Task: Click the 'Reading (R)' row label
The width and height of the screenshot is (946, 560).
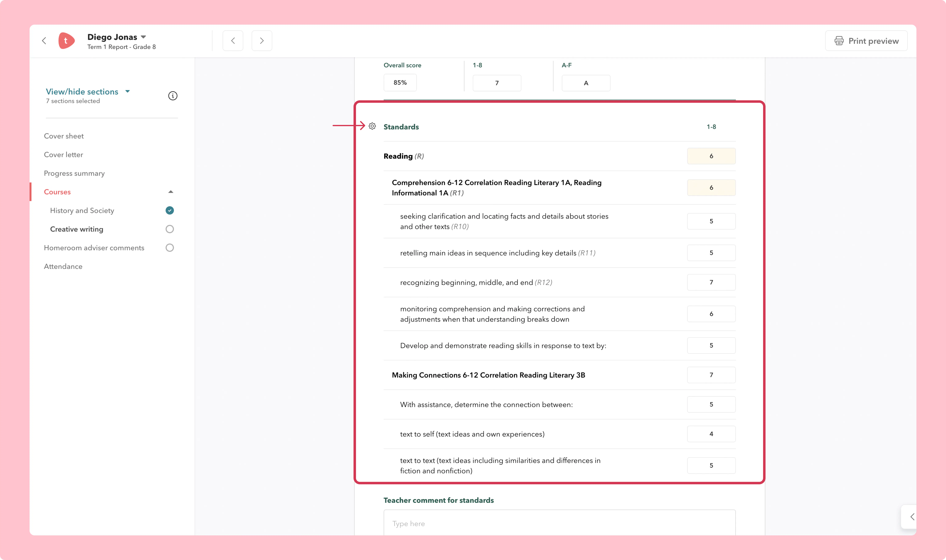Action: [x=404, y=156]
